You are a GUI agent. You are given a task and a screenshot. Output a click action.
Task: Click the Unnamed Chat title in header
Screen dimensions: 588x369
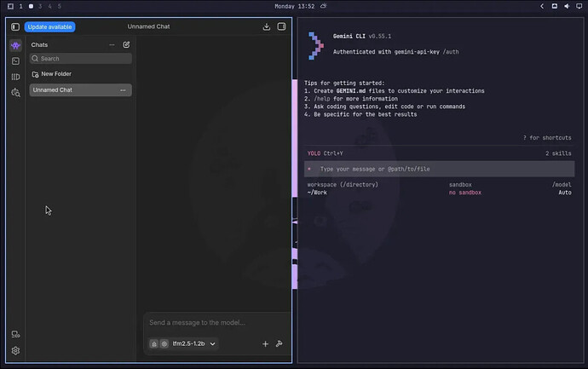(x=148, y=26)
